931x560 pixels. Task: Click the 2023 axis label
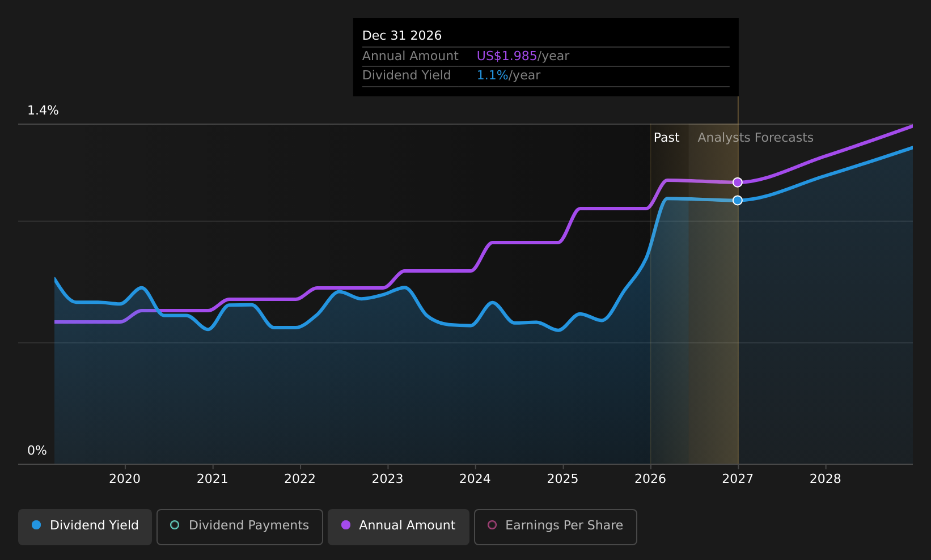click(x=388, y=479)
